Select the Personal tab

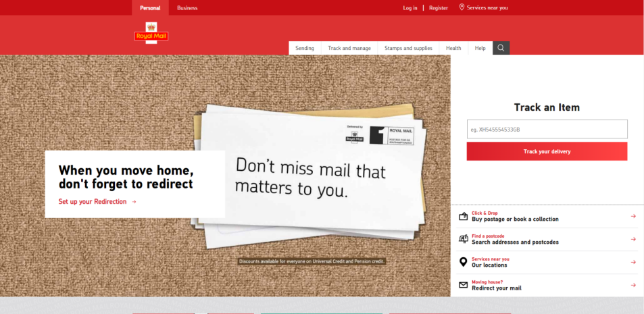tap(150, 8)
